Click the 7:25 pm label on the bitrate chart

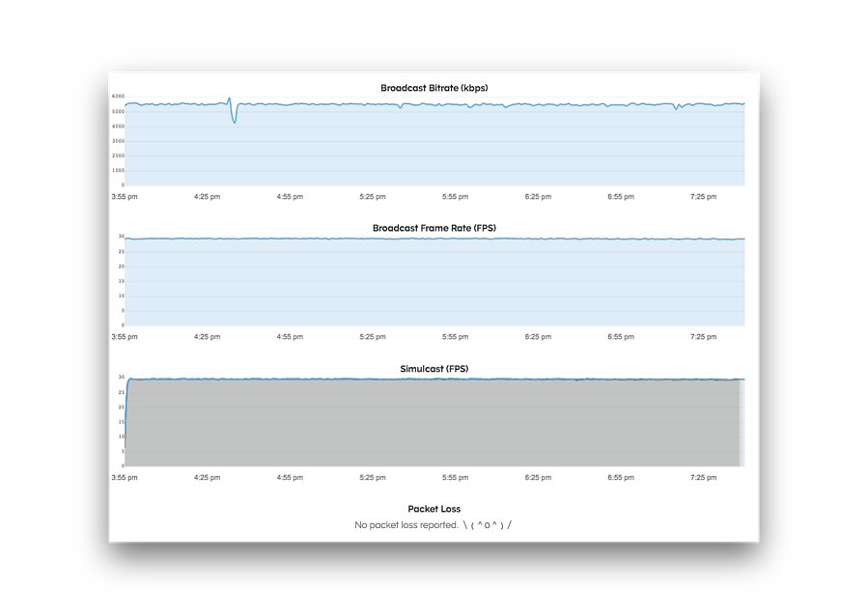704,196
